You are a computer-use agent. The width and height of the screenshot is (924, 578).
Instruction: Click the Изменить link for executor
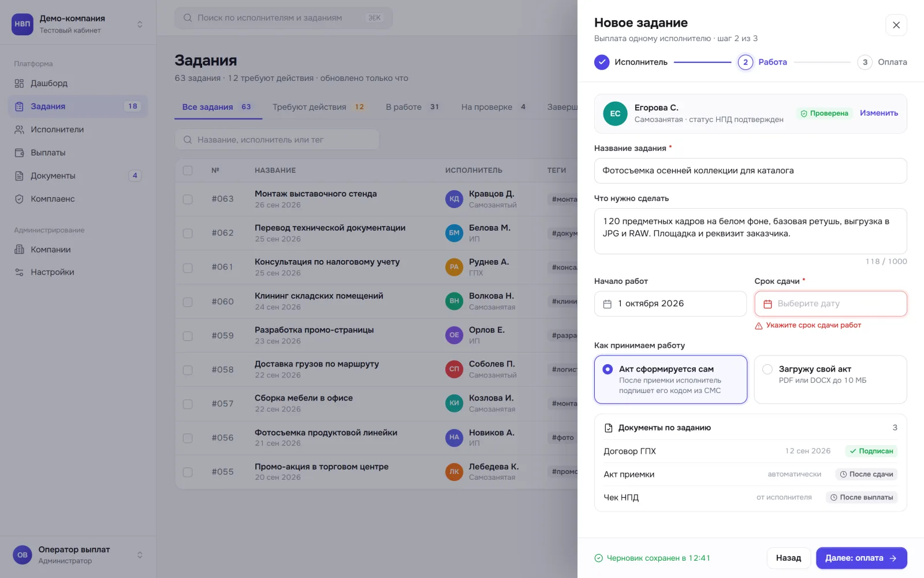click(x=879, y=113)
